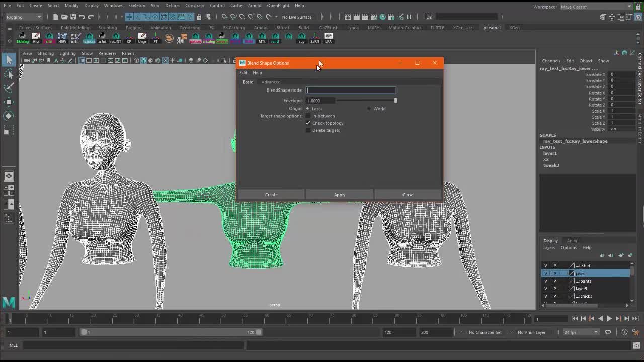Activate the Rotate tool in the toolbox
Image resolution: width=644 pixels, height=362 pixels.
pyautogui.click(x=9, y=116)
